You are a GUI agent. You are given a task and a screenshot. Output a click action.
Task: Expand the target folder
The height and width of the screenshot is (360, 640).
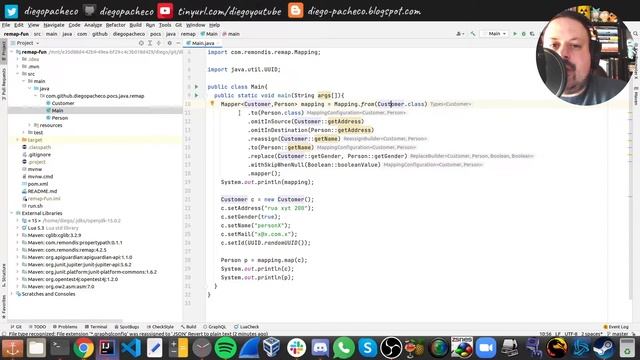tap(18, 140)
